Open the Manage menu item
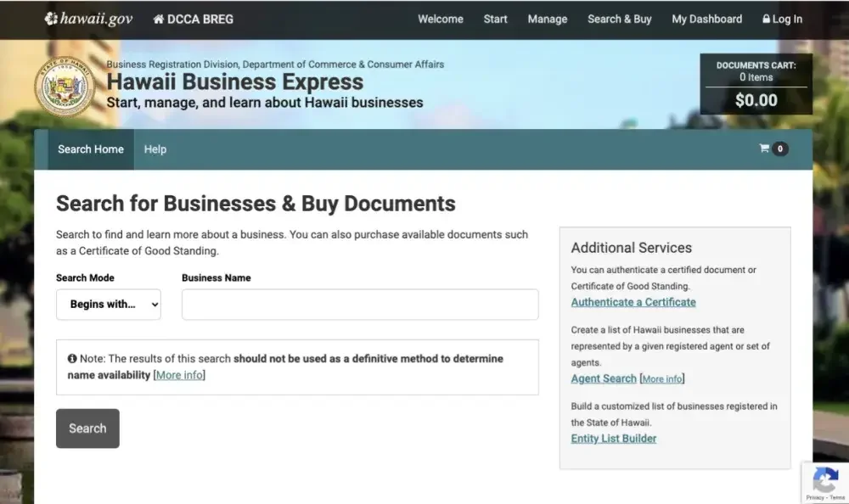This screenshot has width=849, height=504. tap(548, 19)
